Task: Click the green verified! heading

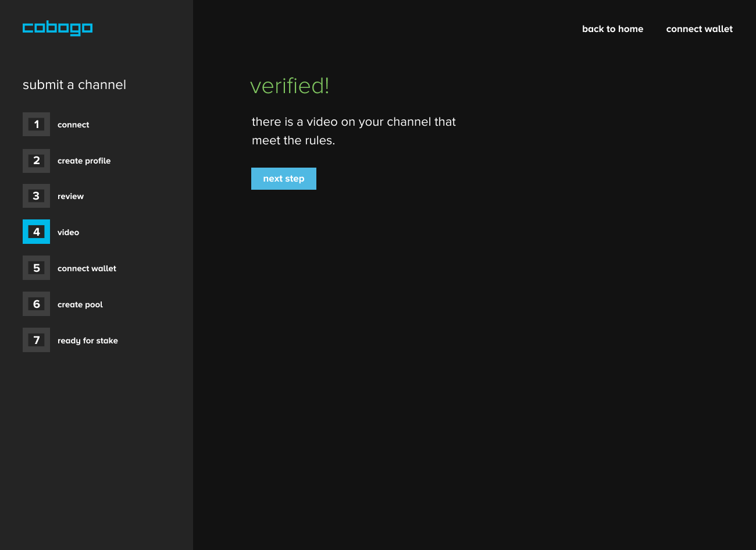Action: point(290,86)
